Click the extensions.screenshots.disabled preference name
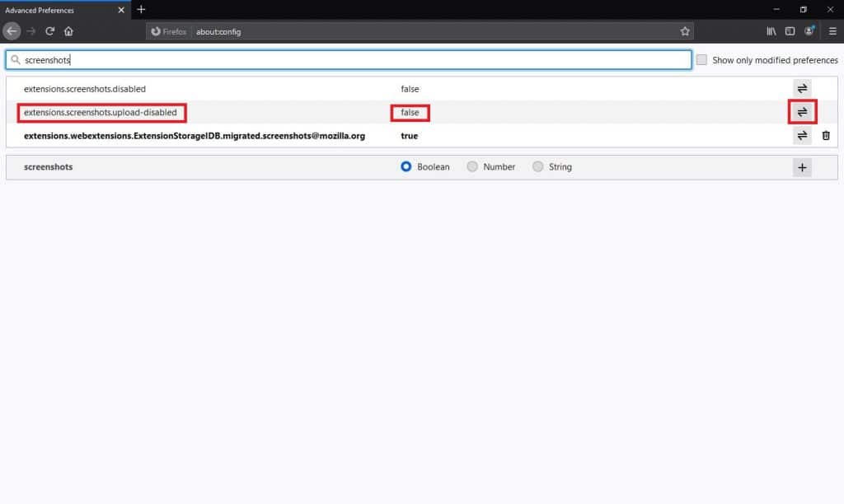 (85, 89)
